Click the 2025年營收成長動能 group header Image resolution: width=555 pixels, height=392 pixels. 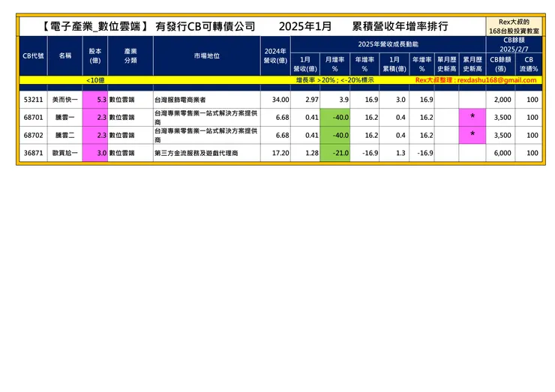[x=388, y=44]
